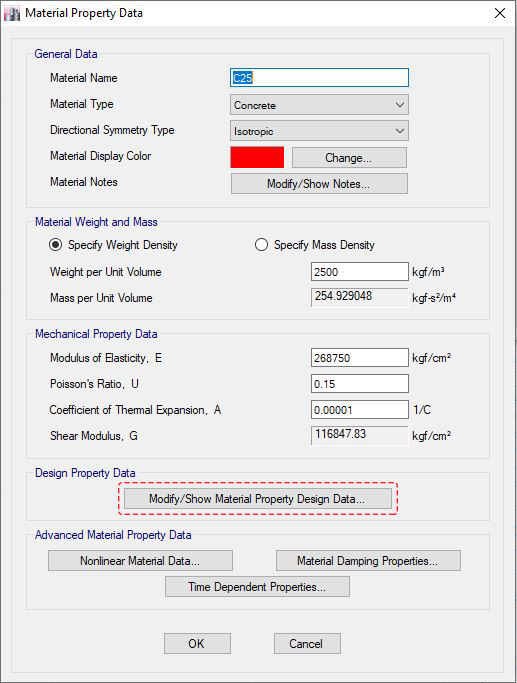Click the Weight per Unit Volume field
This screenshot has width=517, height=683.
(360, 272)
